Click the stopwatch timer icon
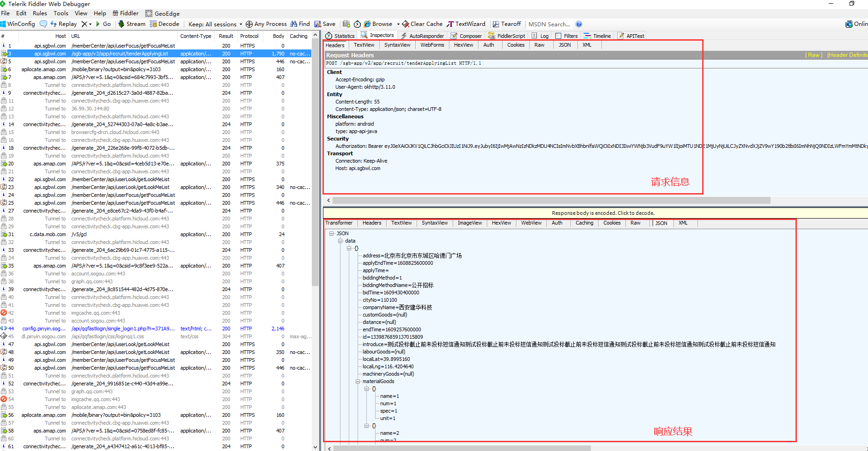The width and height of the screenshot is (868, 451). click(x=357, y=24)
